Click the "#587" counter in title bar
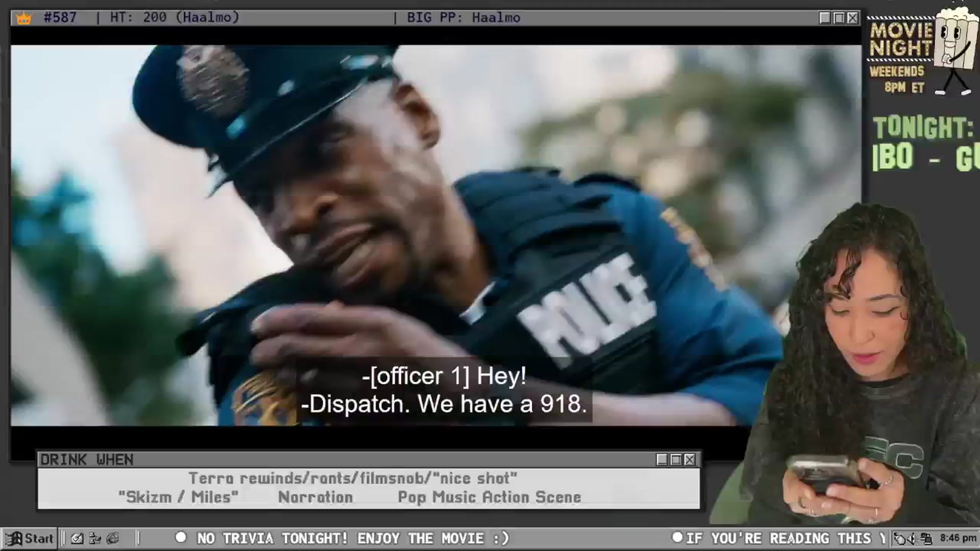Image resolution: width=980 pixels, height=551 pixels. pos(60,18)
